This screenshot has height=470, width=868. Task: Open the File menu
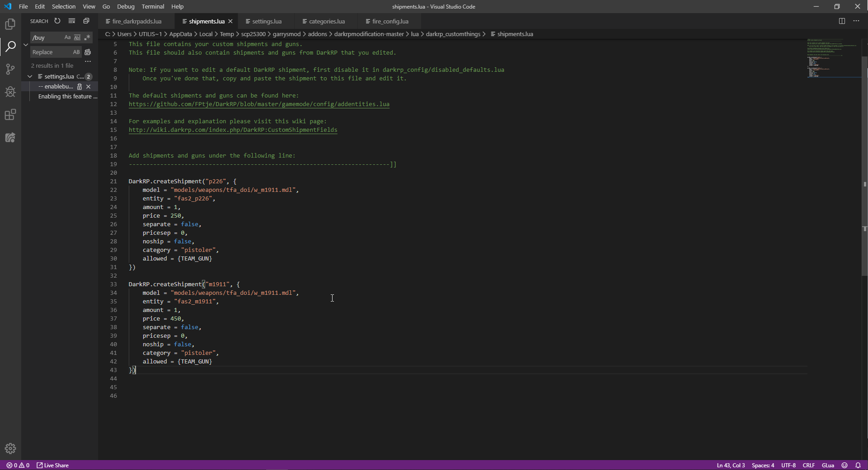(x=23, y=6)
